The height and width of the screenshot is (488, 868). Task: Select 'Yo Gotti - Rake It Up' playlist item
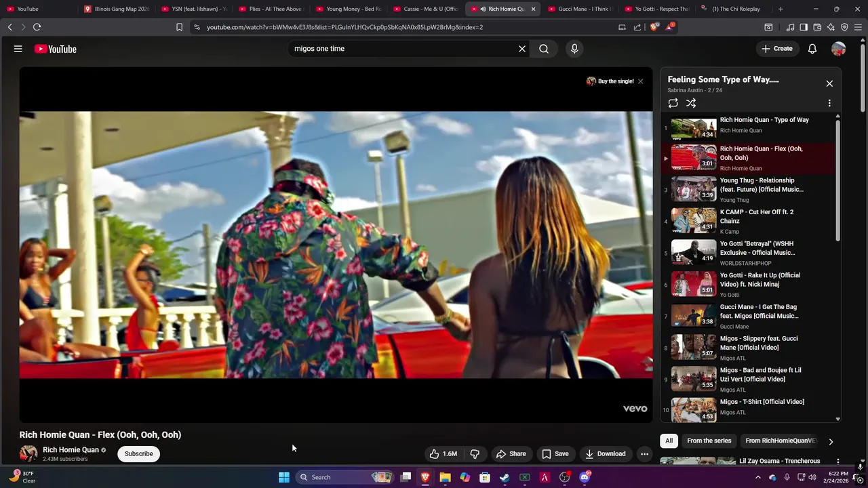pos(749,285)
